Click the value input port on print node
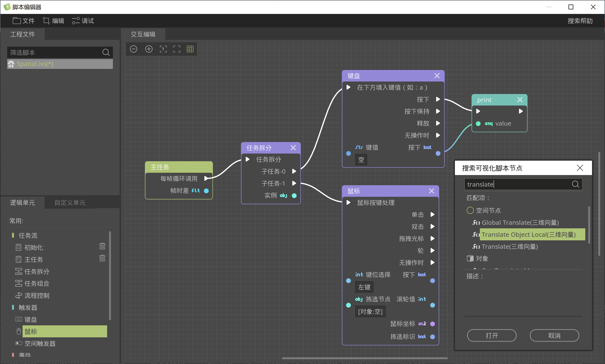The image size is (605, 364). 478,124
